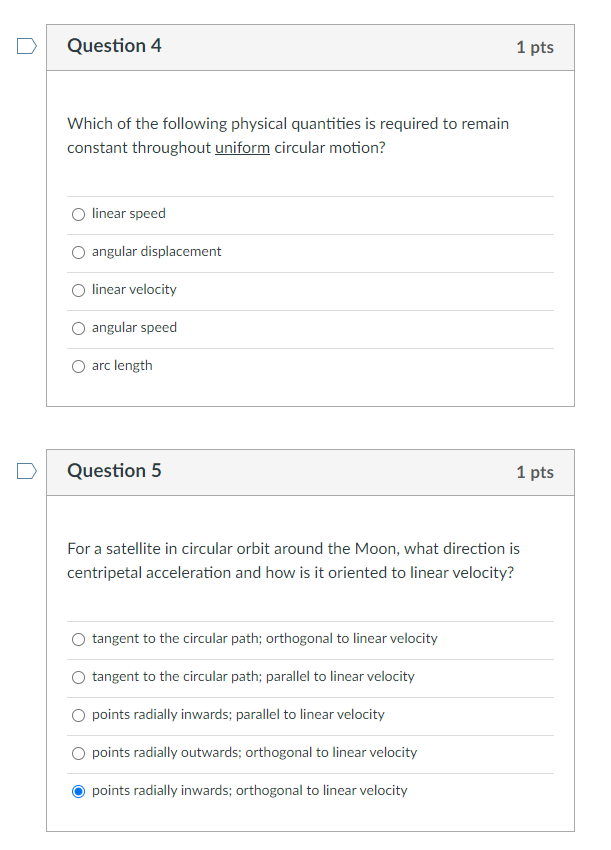Select the 'angular displacement' answer option

click(x=78, y=252)
